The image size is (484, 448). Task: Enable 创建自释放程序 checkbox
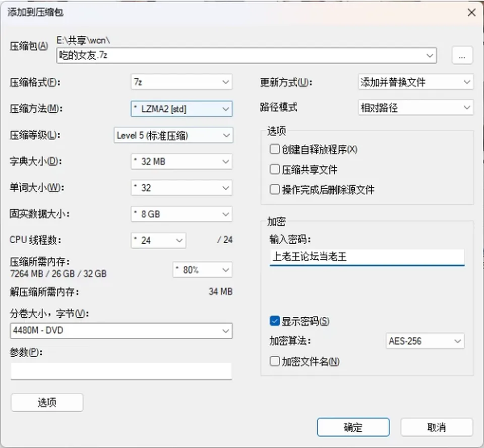tap(274, 149)
